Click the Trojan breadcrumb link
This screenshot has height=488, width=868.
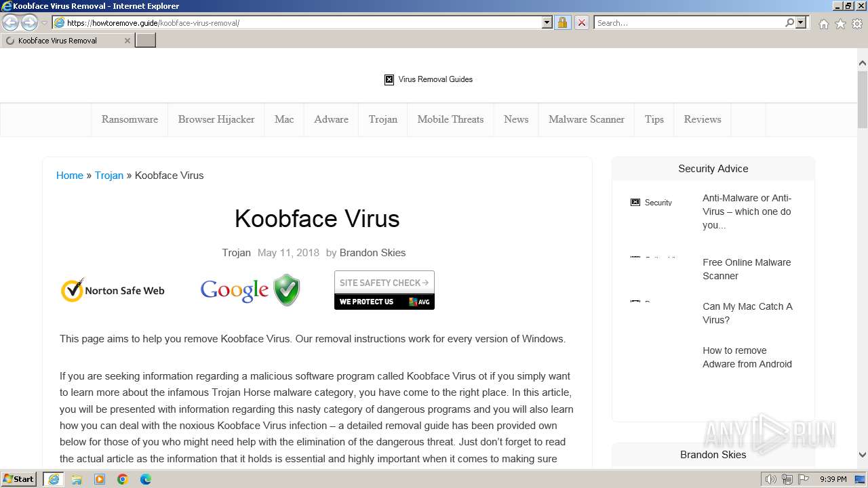109,176
